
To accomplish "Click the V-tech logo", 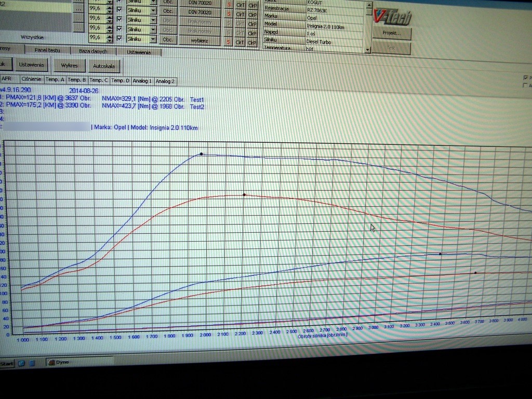I will coord(392,17).
